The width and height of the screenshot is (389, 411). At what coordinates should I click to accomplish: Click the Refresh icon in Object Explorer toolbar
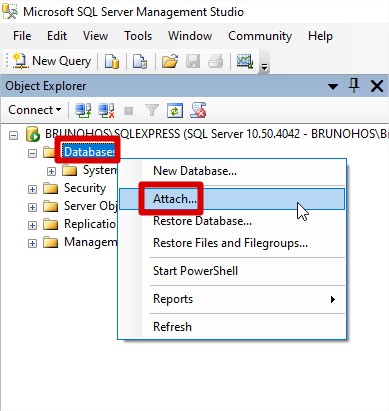[x=175, y=110]
